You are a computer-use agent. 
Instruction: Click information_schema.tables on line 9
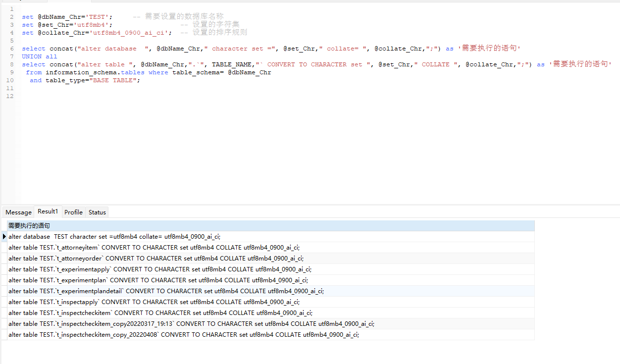point(95,72)
